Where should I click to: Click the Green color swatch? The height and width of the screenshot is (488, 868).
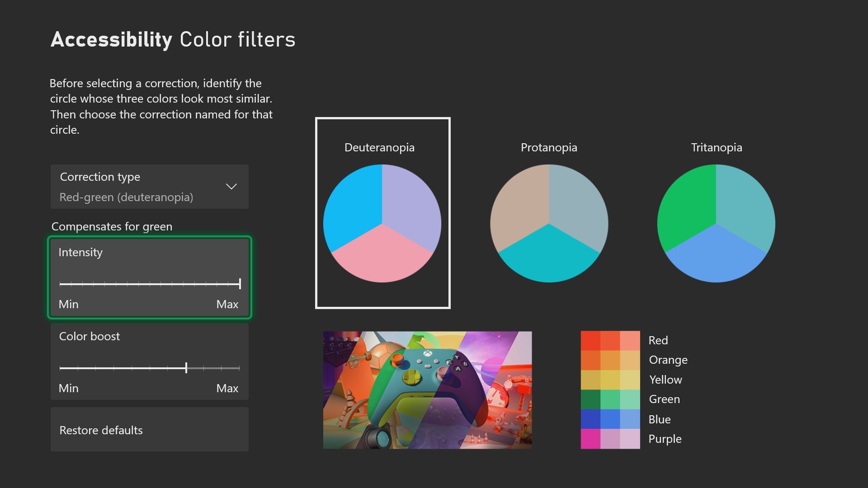coord(591,398)
